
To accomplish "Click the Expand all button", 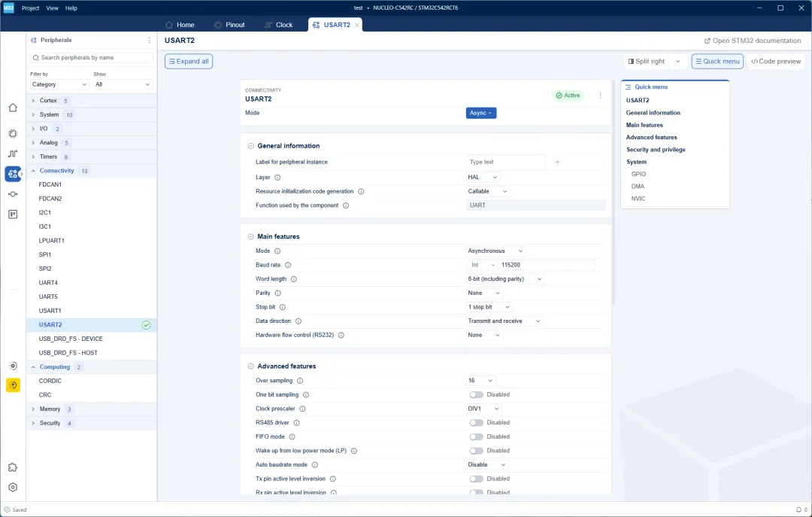I will pyautogui.click(x=189, y=61).
